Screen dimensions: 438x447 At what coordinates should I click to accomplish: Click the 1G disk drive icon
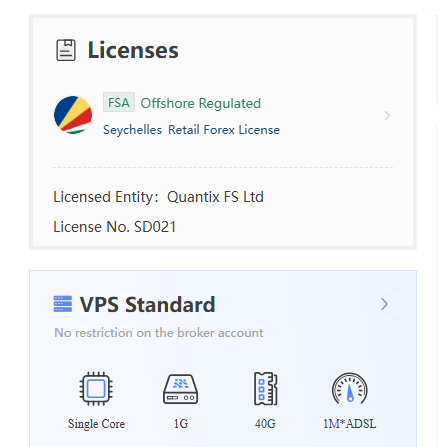[181, 389]
